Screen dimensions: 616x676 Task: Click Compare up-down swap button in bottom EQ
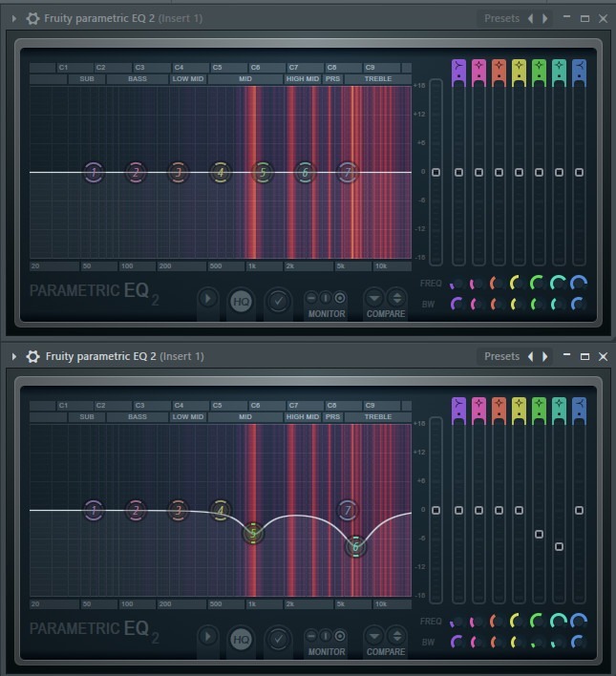[397, 636]
